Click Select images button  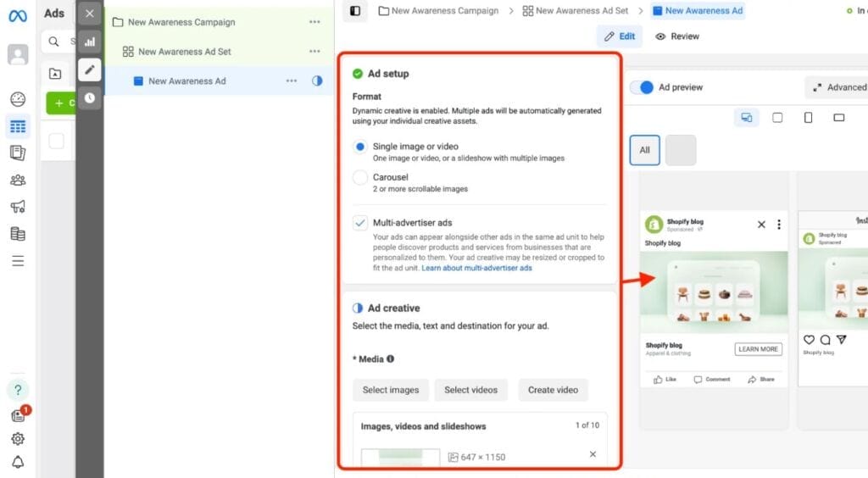tap(391, 390)
